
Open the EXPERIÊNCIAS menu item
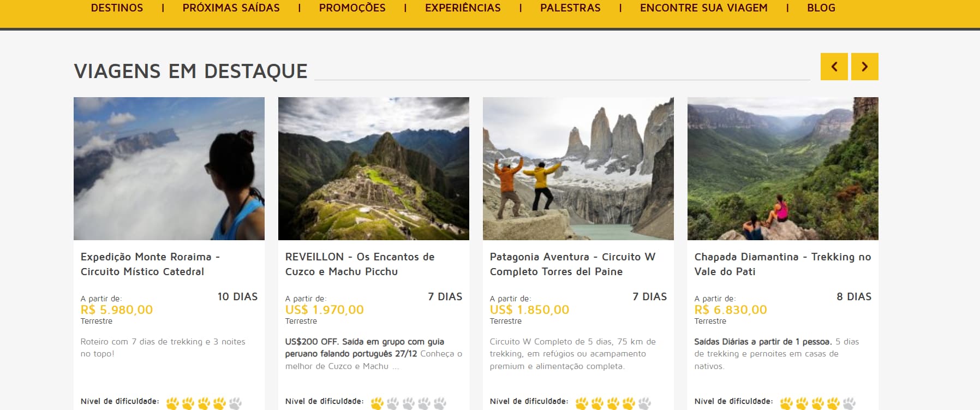point(463,8)
